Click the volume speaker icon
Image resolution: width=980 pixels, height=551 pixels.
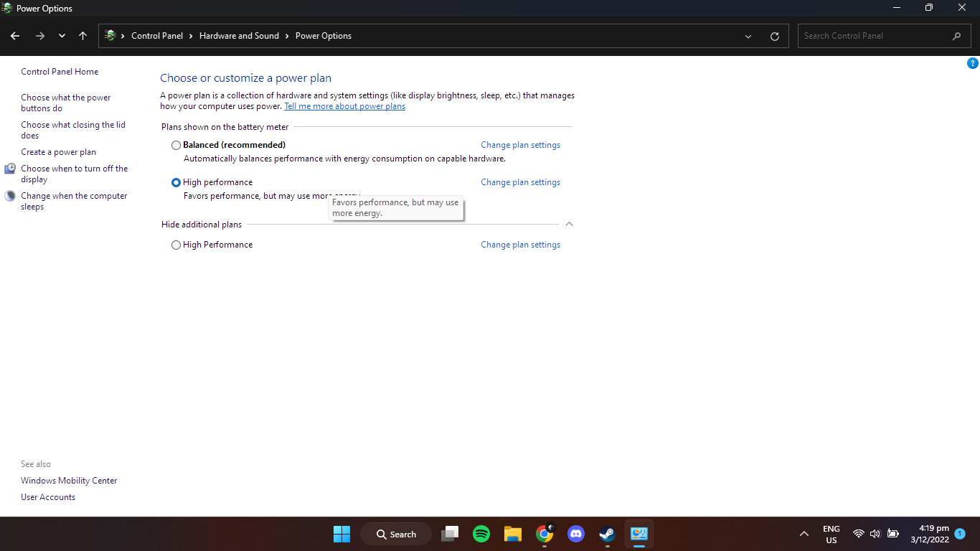coord(875,534)
